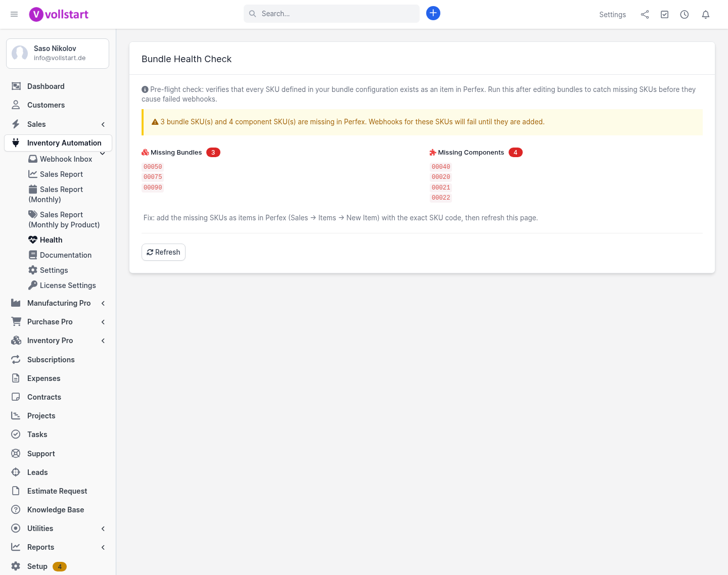Go to Projects page

[x=41, y=416]
